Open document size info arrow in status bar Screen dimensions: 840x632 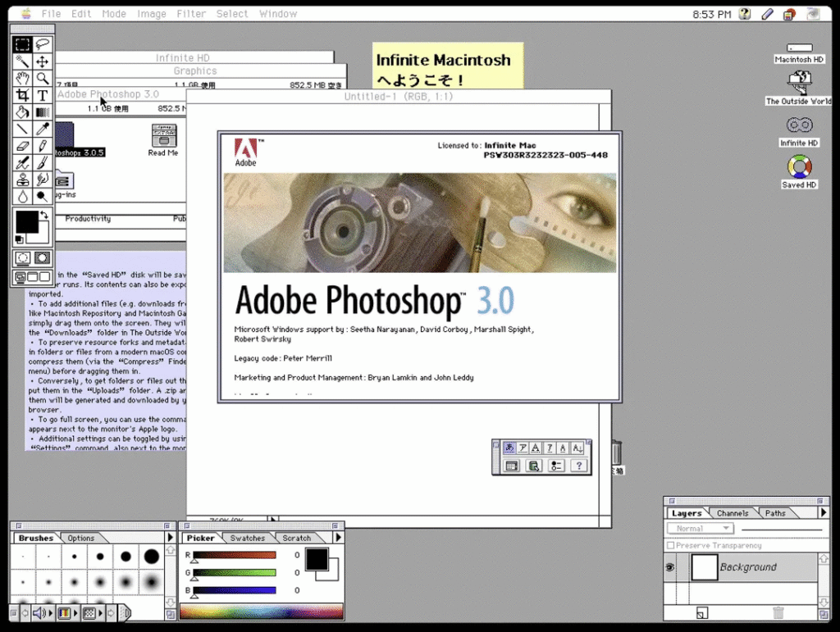point(273,520)
